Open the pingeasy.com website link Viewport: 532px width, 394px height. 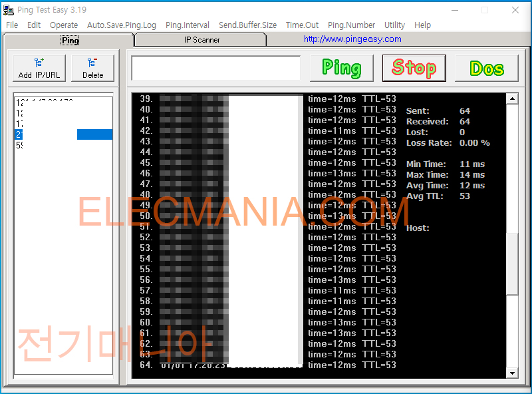(352, 39)
